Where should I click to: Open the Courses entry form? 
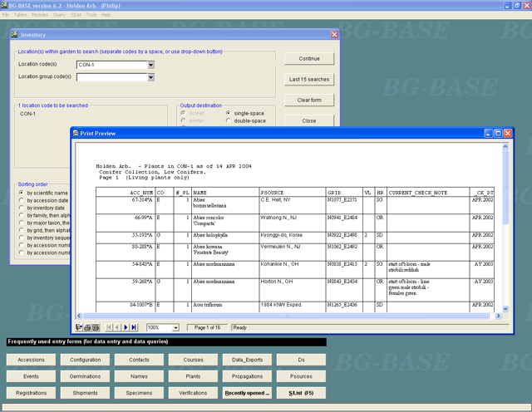click(193, 360)
